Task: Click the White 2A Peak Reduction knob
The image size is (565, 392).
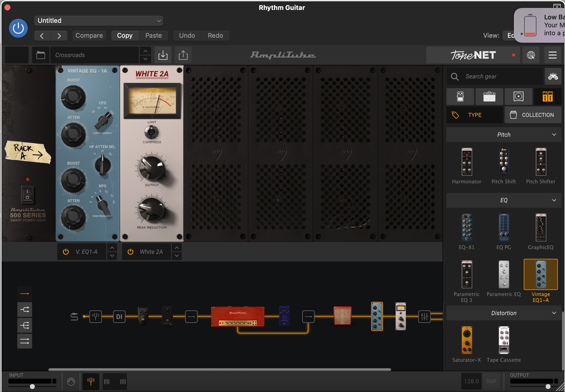Action: (x=152, y=210)
